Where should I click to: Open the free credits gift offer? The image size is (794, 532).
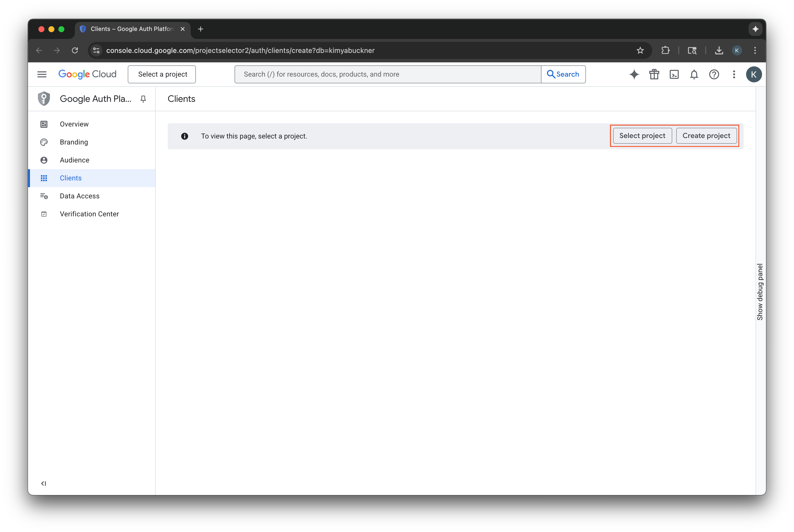pyautogui.click(x=654, y=74)
